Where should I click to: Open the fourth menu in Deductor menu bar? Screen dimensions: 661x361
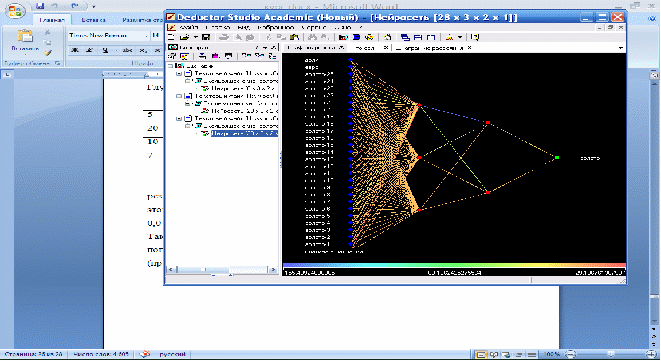click(x=275, y=27)
